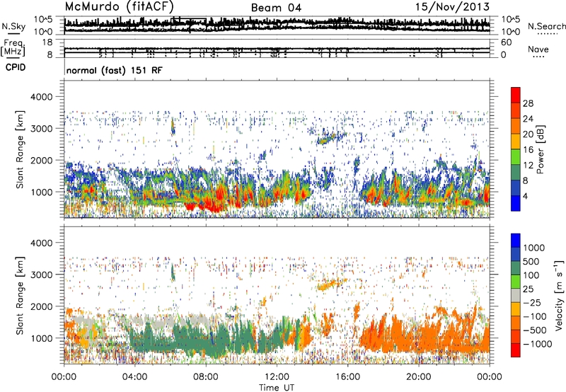Viewport: 566px width, 392px height.
Task: Click the power panel 'Slant Range [km]' label
Action: click(x=20, y=149)
